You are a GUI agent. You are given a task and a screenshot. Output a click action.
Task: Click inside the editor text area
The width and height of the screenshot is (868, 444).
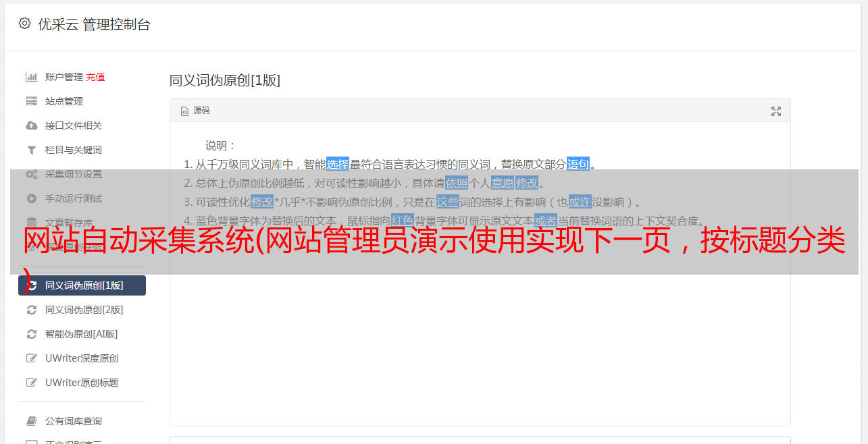pos(480,337)
